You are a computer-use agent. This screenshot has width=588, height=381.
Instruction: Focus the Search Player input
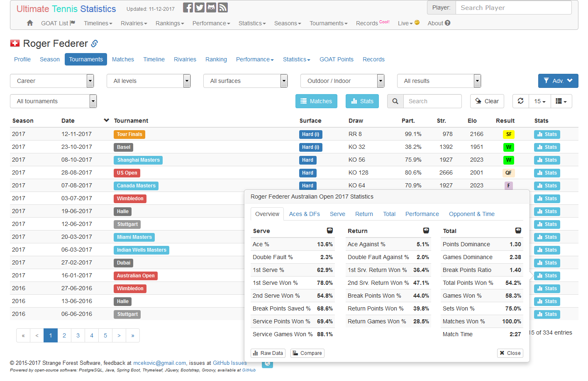(x=514, y=7)
